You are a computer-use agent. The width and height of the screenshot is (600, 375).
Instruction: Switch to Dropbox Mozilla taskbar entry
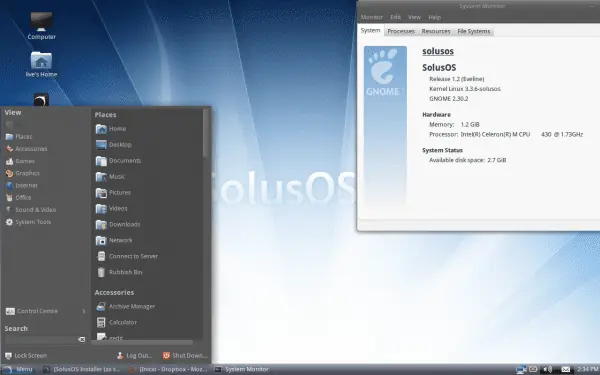[168, 369]
